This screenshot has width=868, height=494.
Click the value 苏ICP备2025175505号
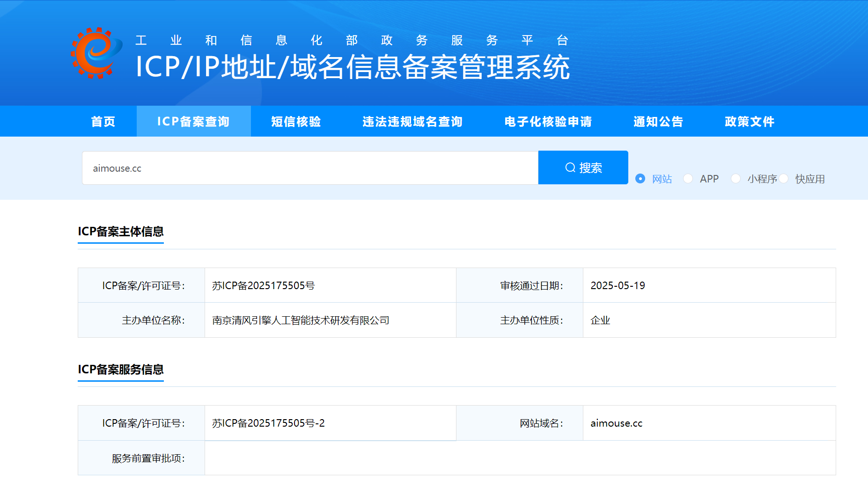(264, 285)
